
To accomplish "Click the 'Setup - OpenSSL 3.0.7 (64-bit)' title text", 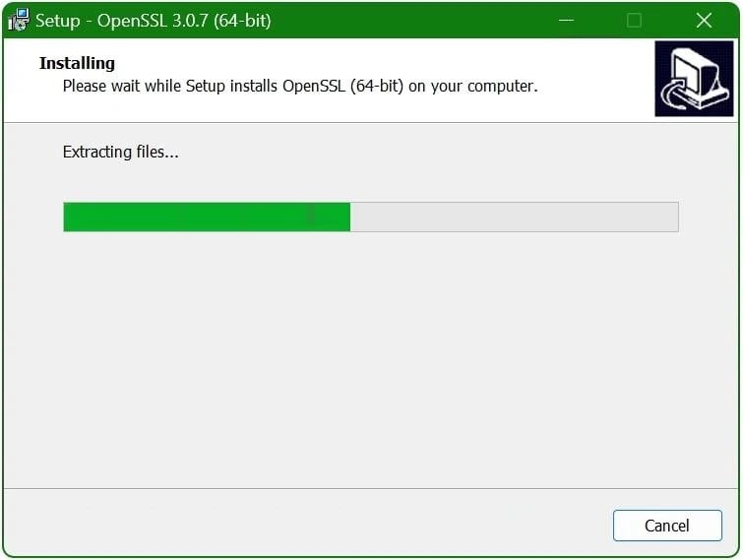I will coord(154,21).
